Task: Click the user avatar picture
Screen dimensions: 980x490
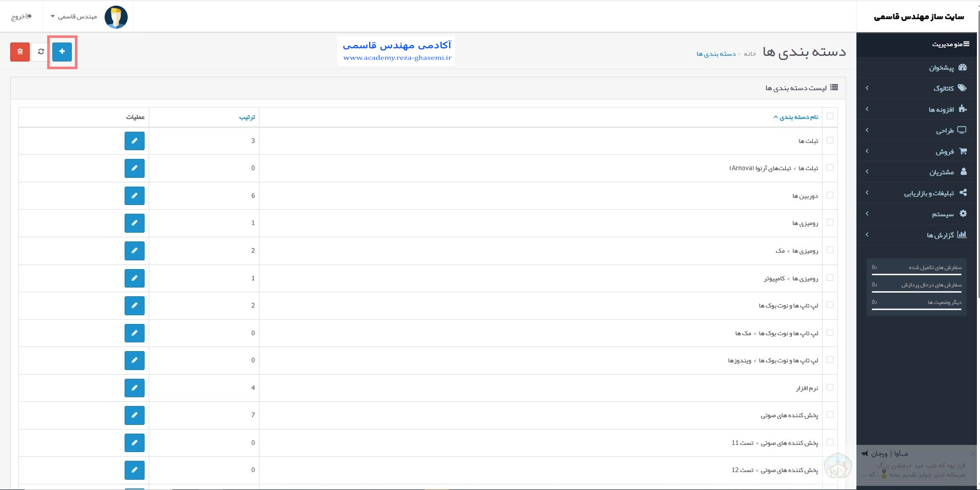Action: (116, 17)
